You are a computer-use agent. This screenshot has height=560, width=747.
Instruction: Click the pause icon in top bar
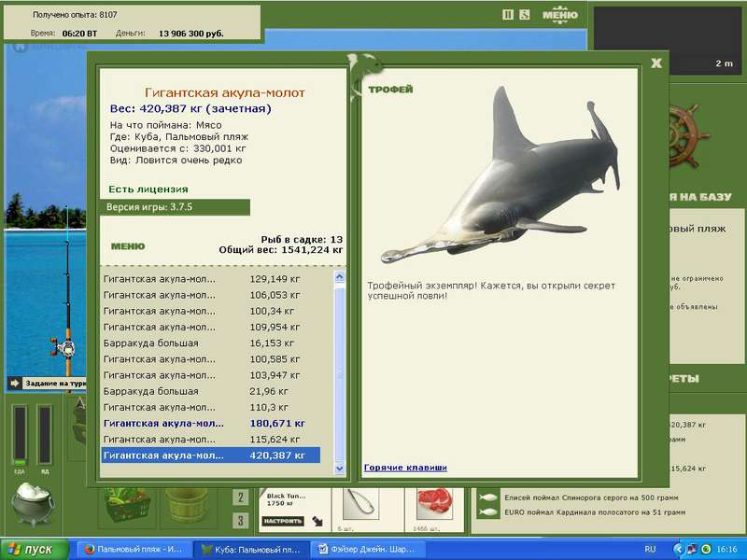[x=508, y=15]
